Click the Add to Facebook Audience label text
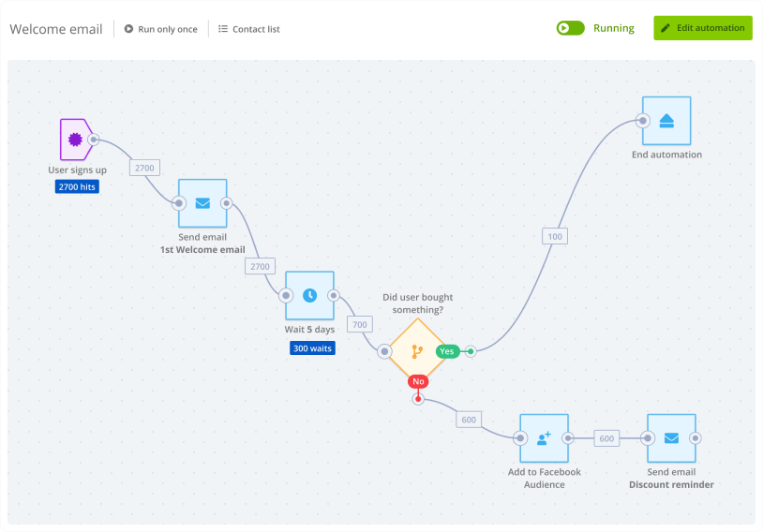Image resolution: width=763 pixels, height=532 pixels. (544, 479)
